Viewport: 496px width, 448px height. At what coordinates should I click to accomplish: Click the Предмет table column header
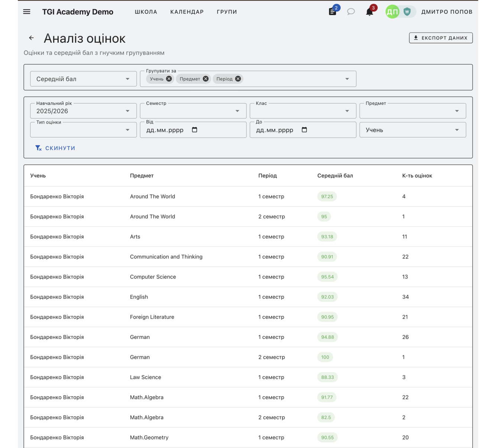pyautogui.click(x=142, y=176)
